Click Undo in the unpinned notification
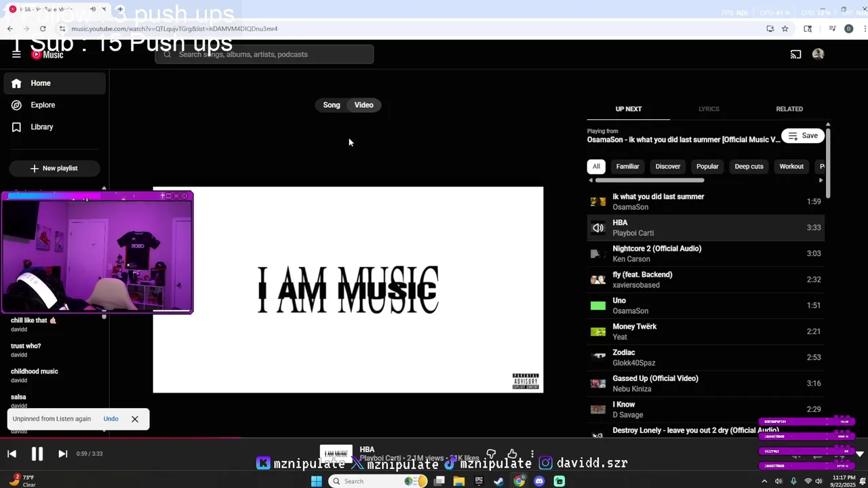The image size is (868, 488). pyautogui.click(x=111, y=419)
